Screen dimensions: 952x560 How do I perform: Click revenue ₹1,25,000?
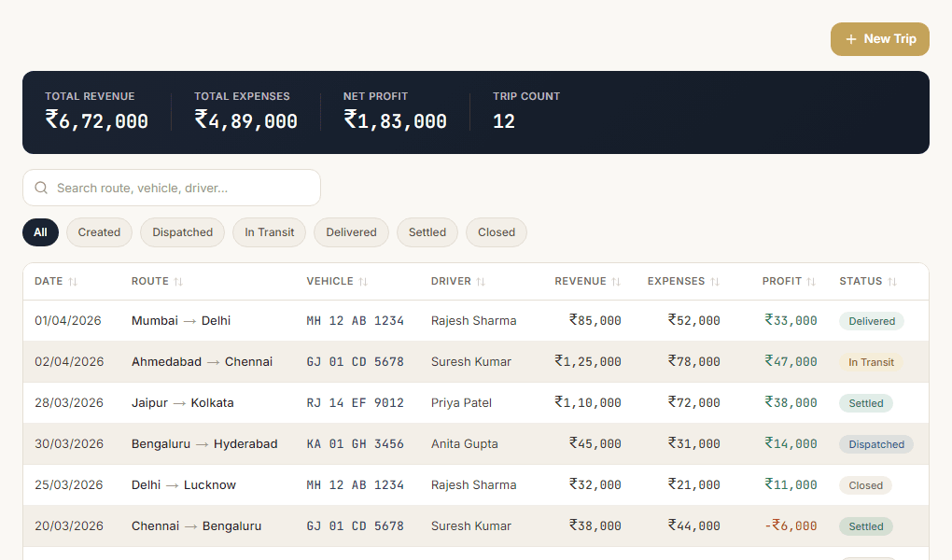click(588, 361)
